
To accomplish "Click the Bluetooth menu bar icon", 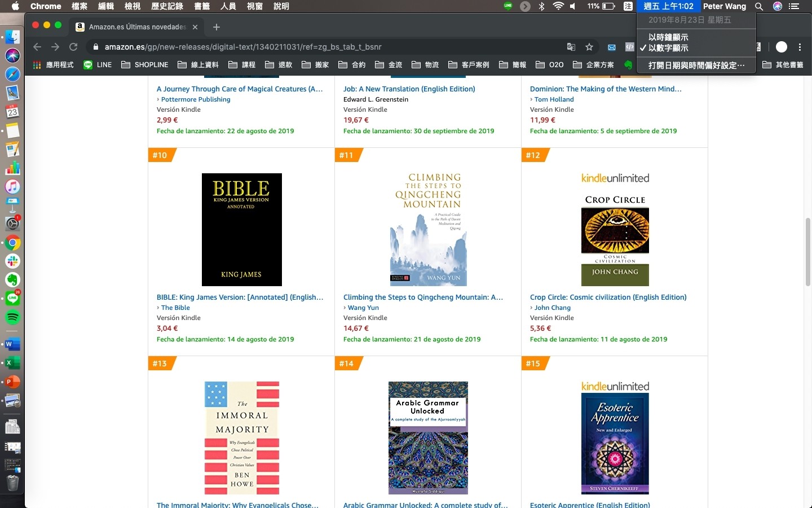I will (x=541, y=6).
